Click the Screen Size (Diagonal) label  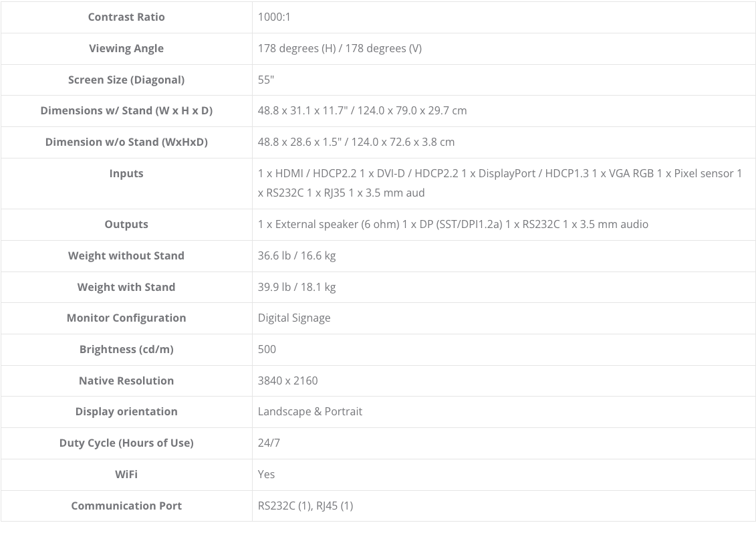126,80
